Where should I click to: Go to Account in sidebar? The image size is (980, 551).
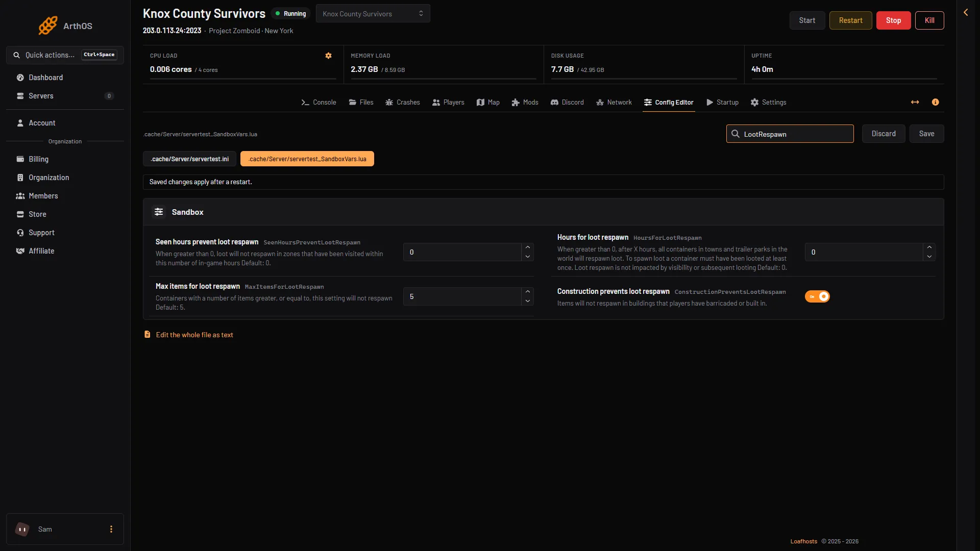click(65, 123)
